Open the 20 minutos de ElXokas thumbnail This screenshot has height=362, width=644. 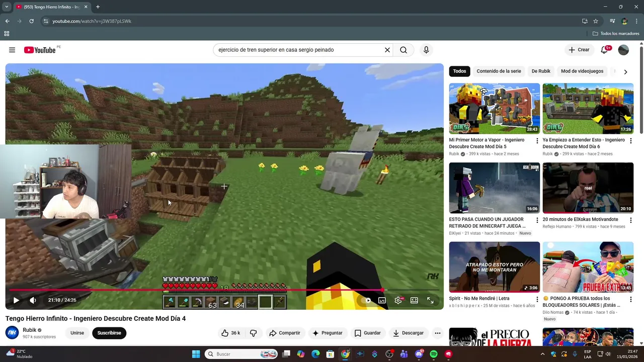[x=588, y=188]
